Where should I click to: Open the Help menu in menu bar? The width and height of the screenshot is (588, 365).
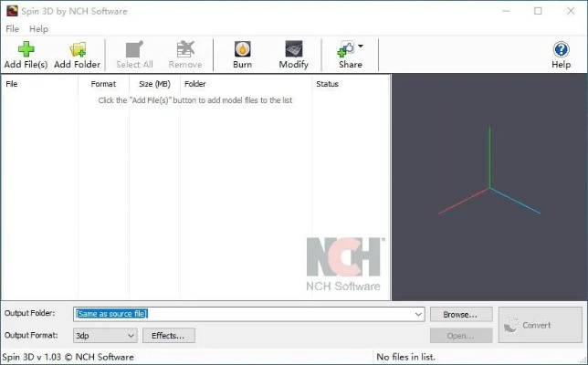[x=38, y=29]
